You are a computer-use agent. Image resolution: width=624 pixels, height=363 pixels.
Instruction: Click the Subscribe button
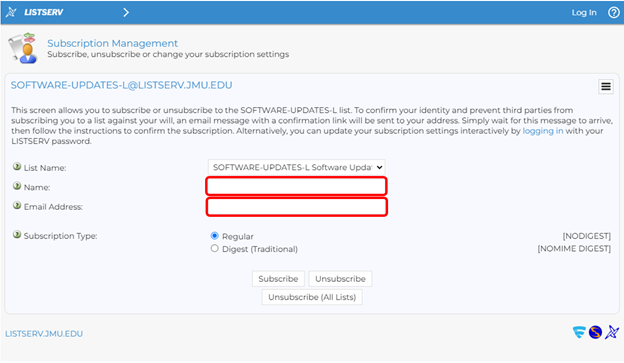coord(278,279)
